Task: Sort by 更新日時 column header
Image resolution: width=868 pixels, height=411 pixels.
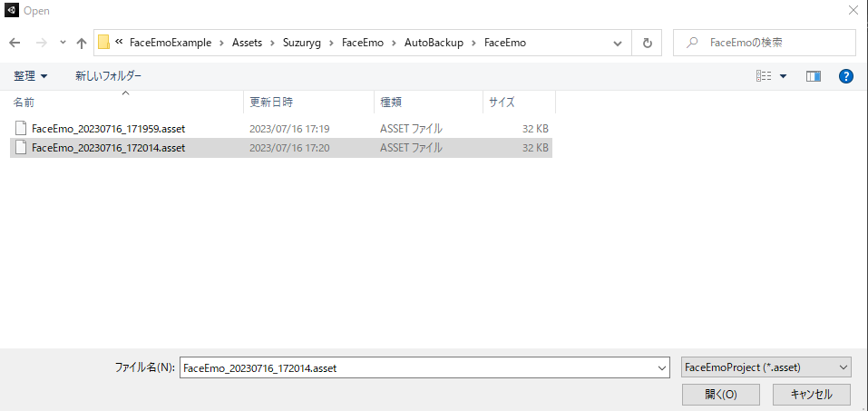Action: pyautogui.click(x=271, y=103)
